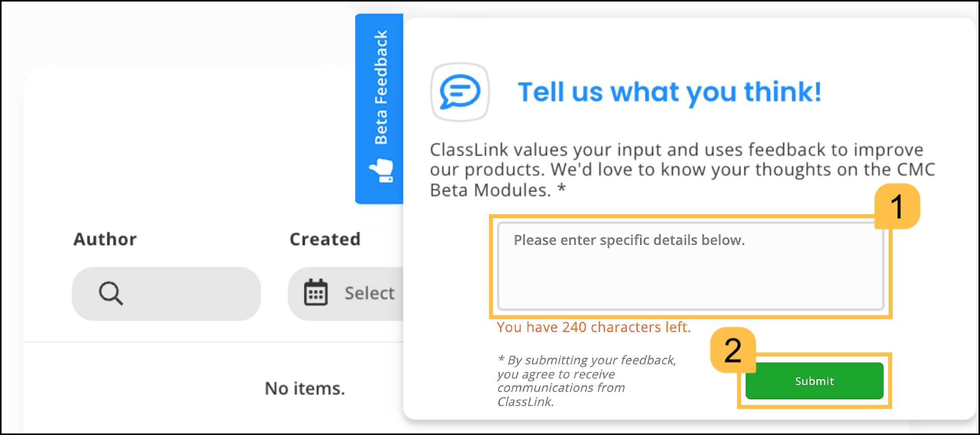Click the 'Please enter specific details below' placeholder
Viewport: 980px width, 435px height.
pyautogui.click(x=629, y=240)
